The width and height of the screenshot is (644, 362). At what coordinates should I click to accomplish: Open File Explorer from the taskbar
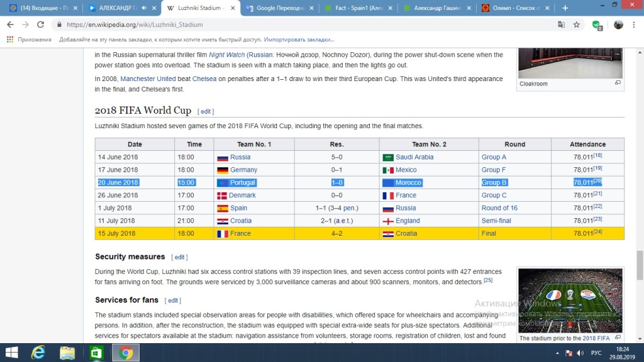(67, 353)
